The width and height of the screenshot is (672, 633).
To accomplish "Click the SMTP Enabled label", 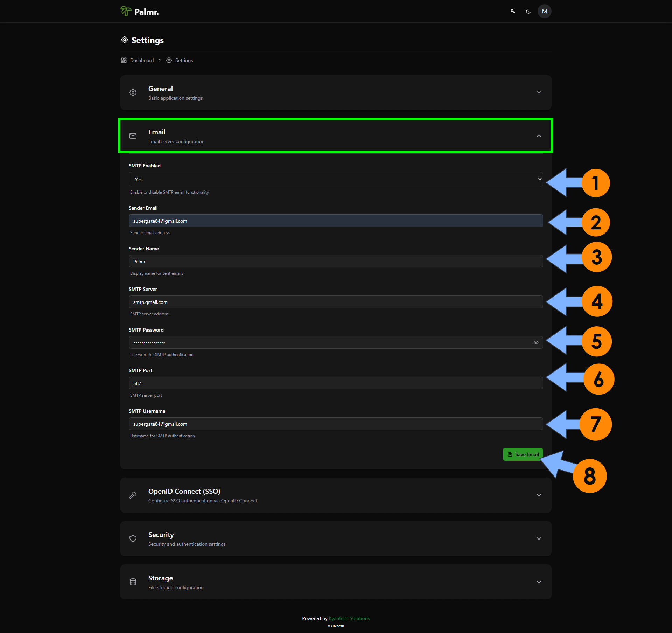I will (x=145, y=166).
